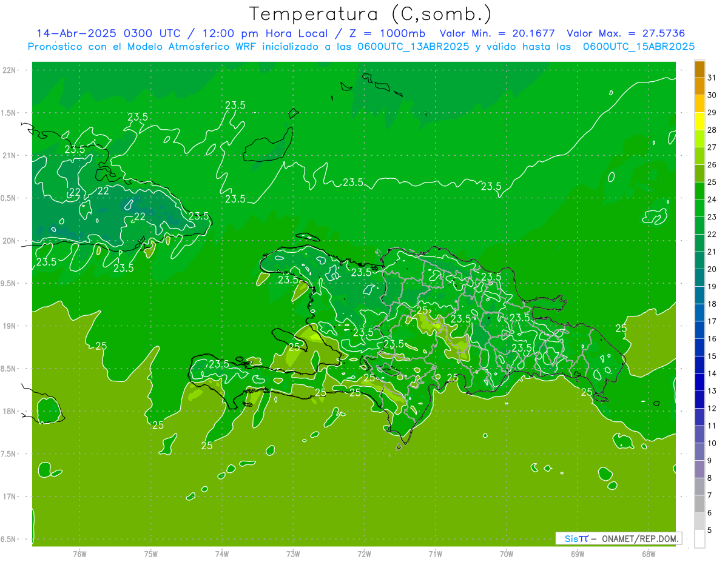Click the '17N' latitude axis label

coord(10,497)
